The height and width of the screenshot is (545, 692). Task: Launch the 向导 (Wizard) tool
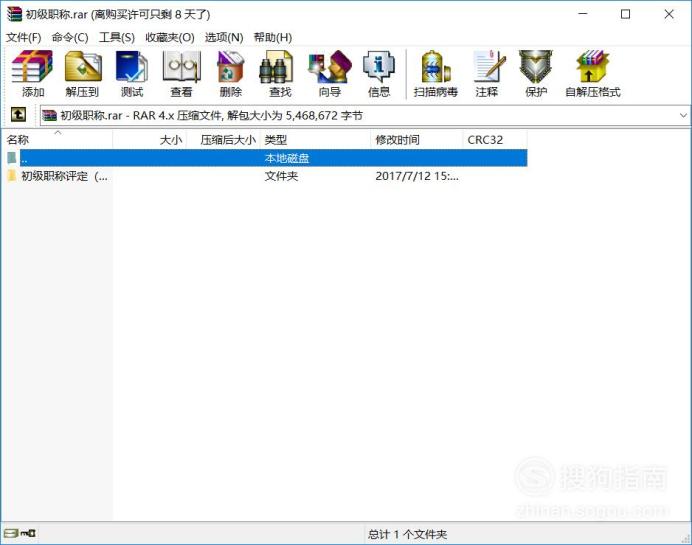330,74
